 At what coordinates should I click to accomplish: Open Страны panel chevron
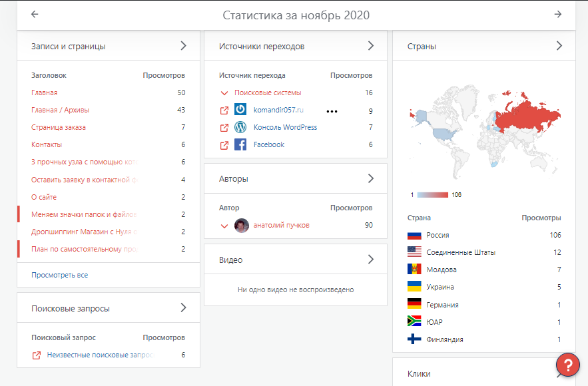[559, 46]
